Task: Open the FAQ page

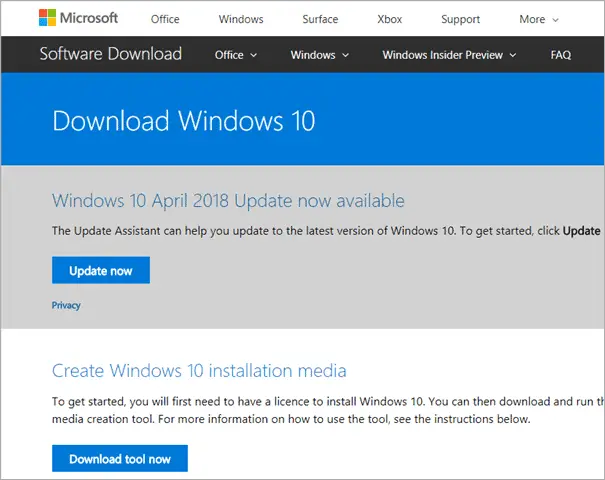Action: [x=561, y=55]
